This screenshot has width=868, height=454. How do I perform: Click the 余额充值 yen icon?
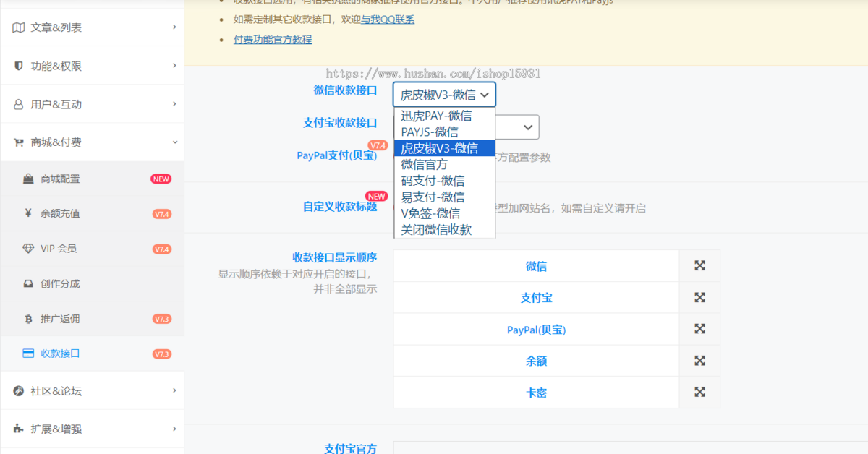[28, 213]
